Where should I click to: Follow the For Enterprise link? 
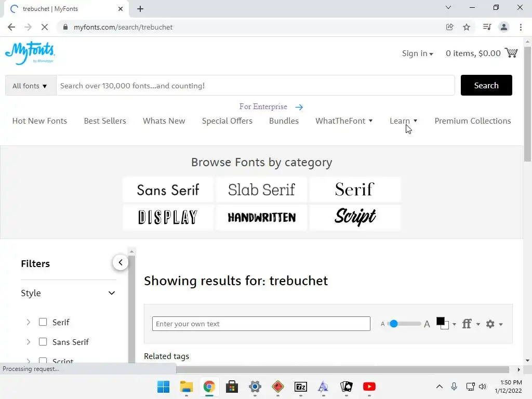click(263, 107)
